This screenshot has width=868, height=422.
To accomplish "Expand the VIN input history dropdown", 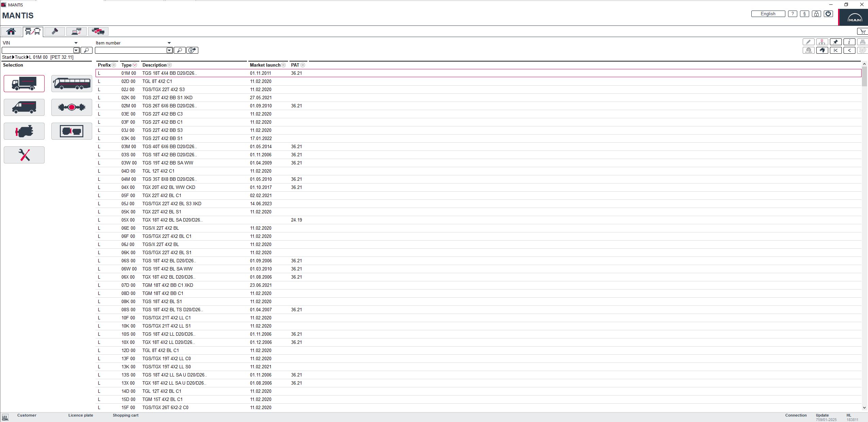I will [x=77, y=50].
